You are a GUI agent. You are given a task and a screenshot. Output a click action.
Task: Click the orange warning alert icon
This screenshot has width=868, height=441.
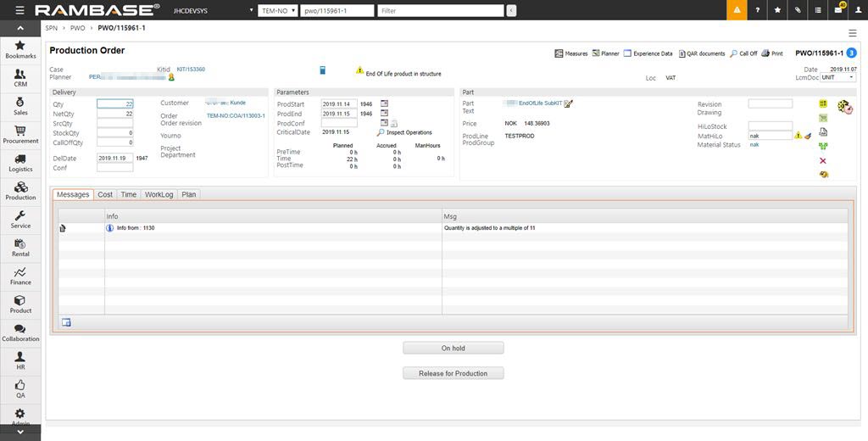tap(737, 10)
